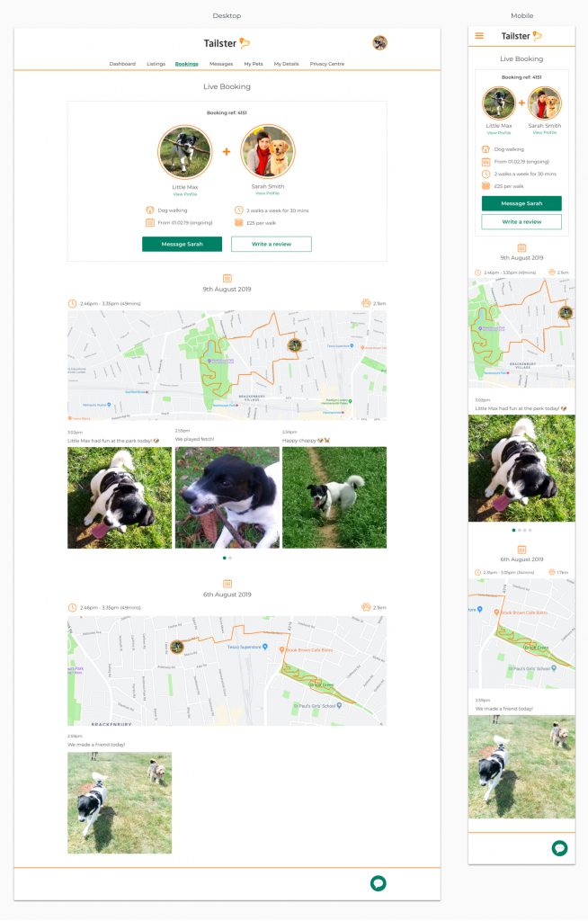View Profile link under Sarah Smith desktop
Screen dimensions: 588x921
click(x=267, y=193)
